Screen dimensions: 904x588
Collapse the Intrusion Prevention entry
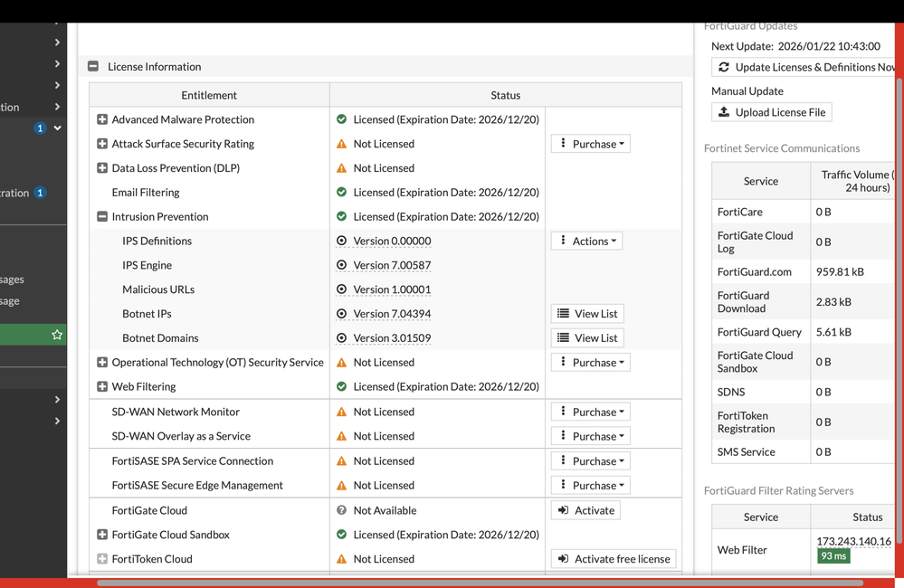(102, 217)
